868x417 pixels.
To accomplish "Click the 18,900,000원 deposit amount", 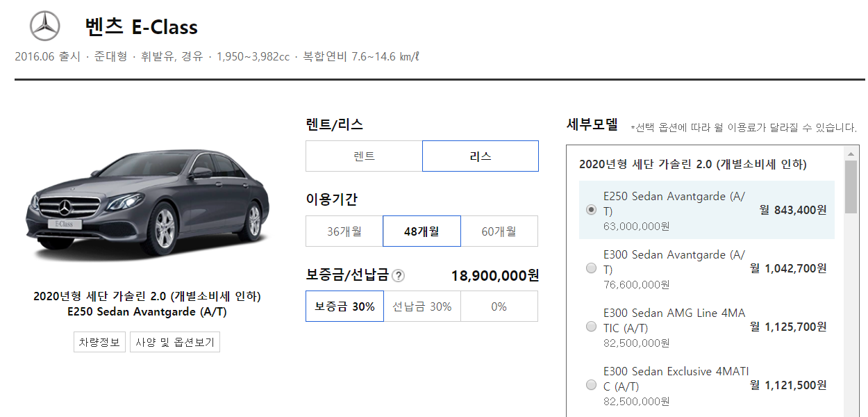I will (x=494, y=276).
